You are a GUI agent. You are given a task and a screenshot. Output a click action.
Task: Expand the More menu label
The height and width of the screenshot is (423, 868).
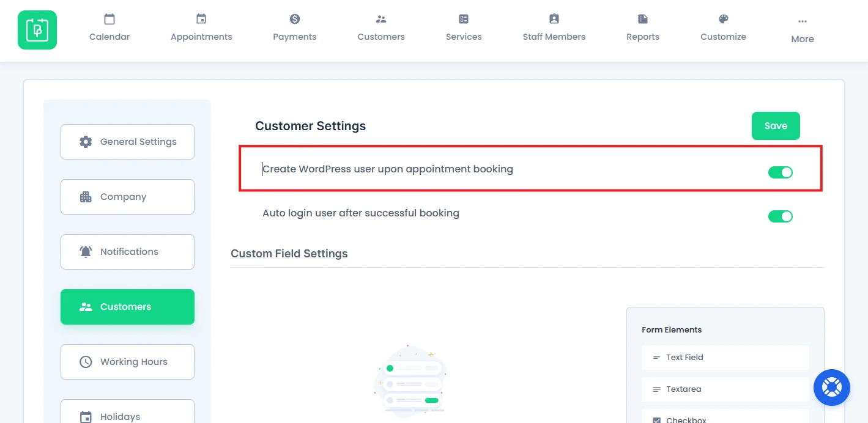click(803, 39)
